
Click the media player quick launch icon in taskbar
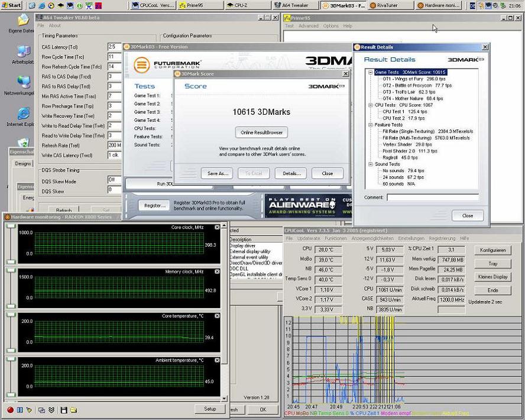tap(51, 5)
